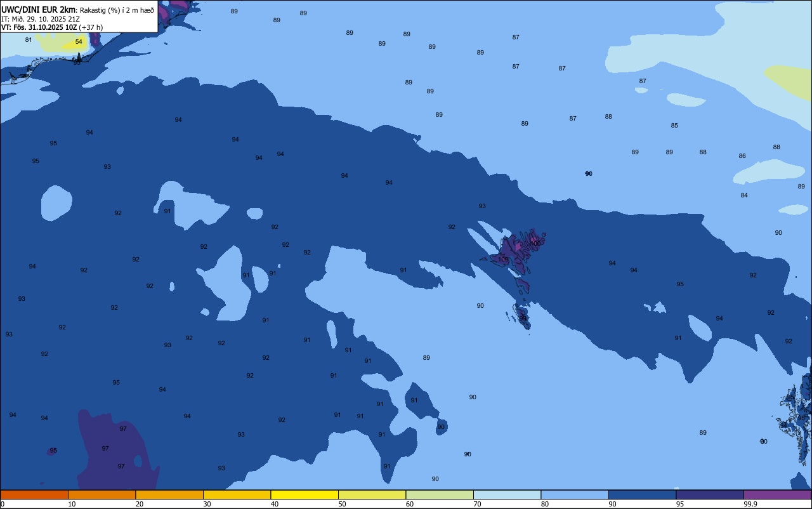Click the '81' humidity value on the map

click(29, 39)
